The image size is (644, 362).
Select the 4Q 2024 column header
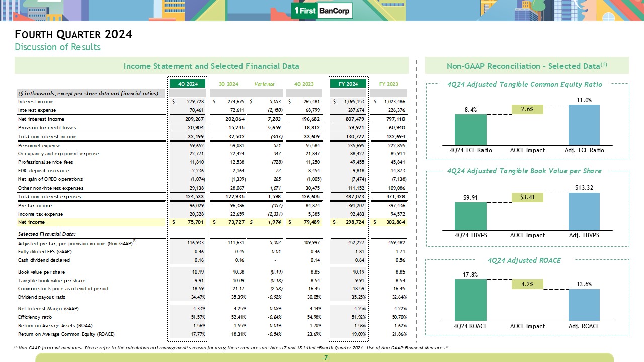[187, 84]
